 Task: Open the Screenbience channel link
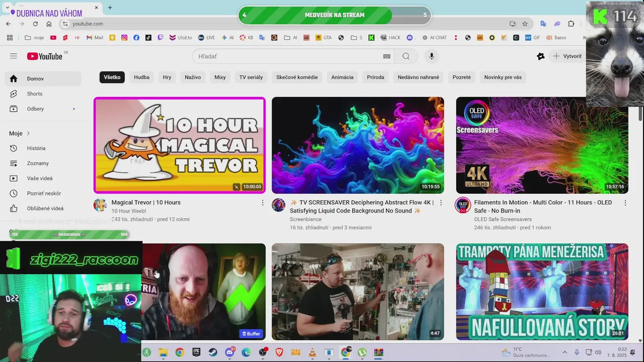click(305, 220)
